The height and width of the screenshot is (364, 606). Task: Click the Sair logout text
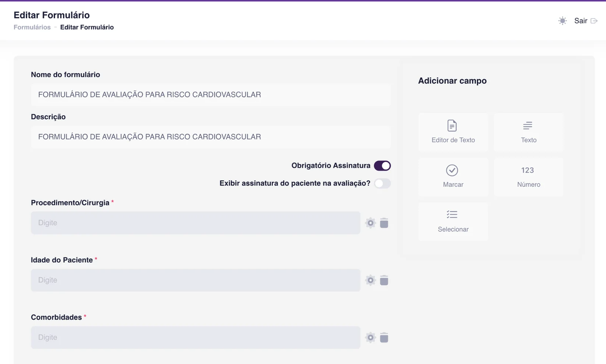coord(581,21)
